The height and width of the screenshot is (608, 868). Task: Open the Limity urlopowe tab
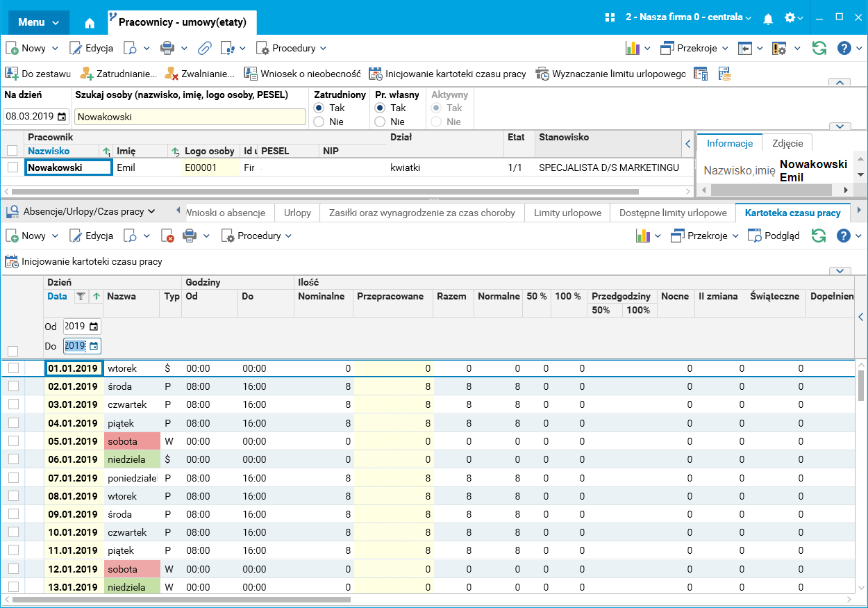pos(567,213)
